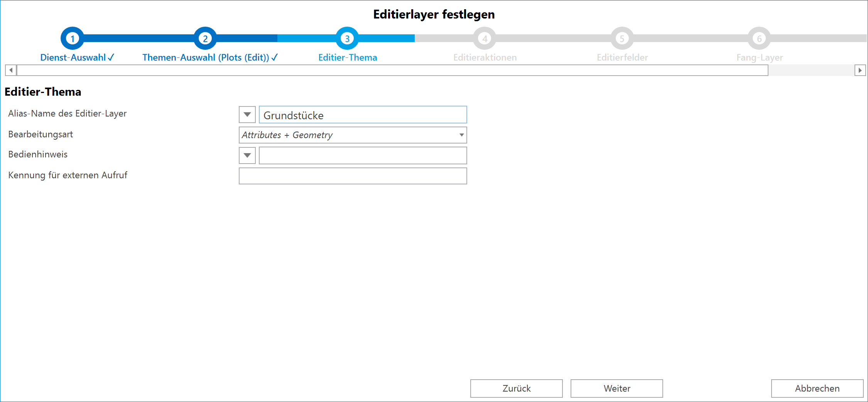Open the Alias-Name des Editier-Layer dropdown arrow
Image resolution: width=868 pixels, height=402 pixels.
[247, 115]
